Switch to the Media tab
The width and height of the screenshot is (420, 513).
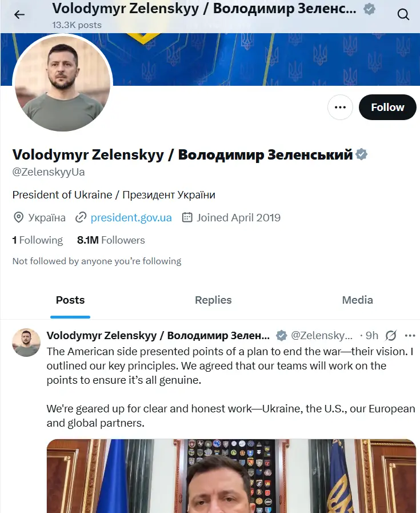357,300
